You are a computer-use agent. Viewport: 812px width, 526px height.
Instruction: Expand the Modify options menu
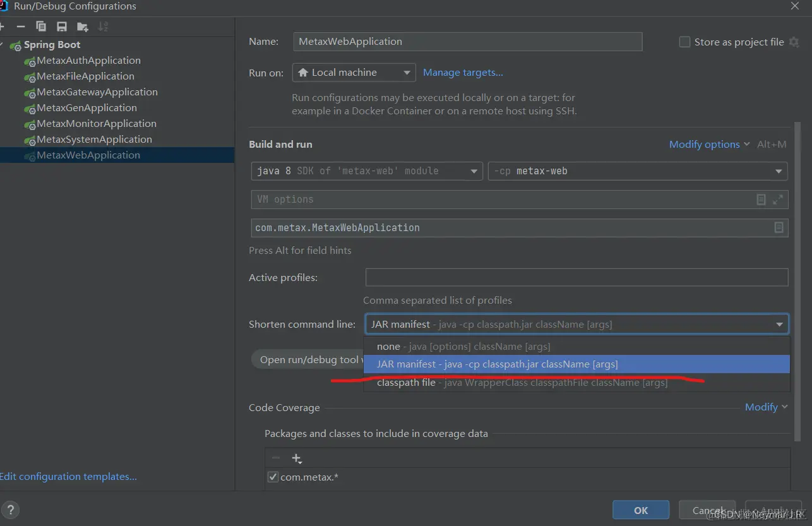[x=709, y=145]
